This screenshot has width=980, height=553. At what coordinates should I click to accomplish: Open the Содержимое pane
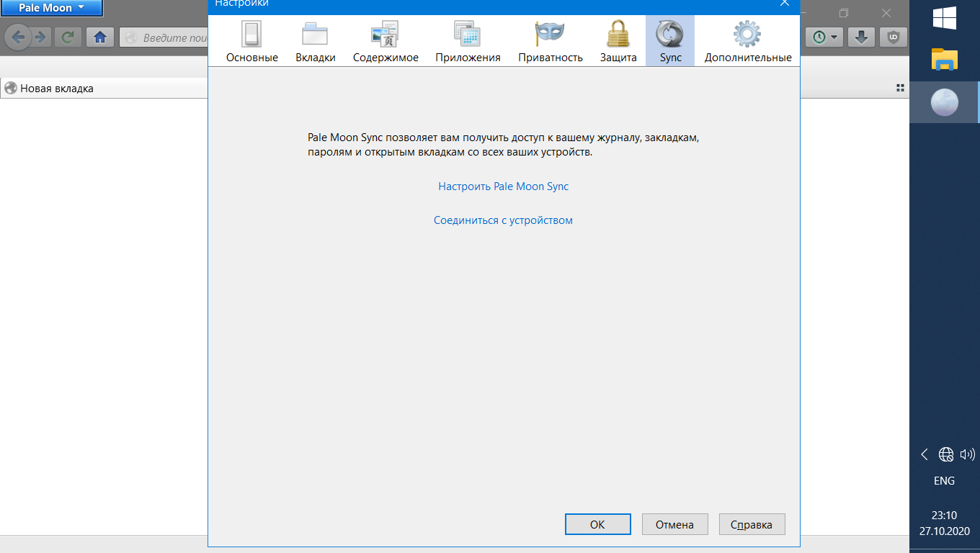(x=385, y=42)
